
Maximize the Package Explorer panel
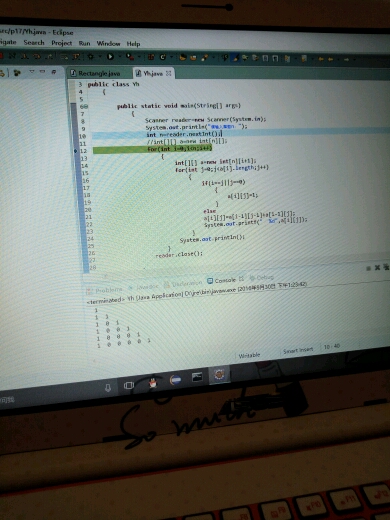[x=54, y=72]
